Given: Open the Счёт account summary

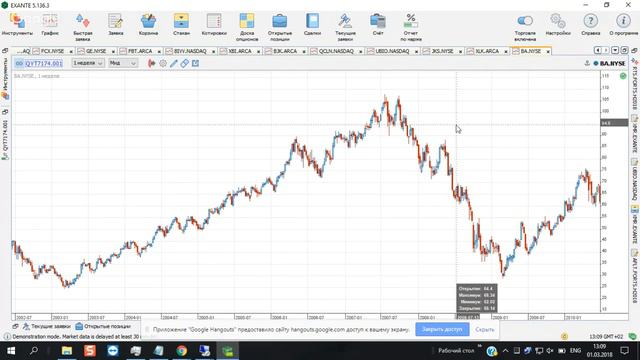Looking at the screenshot, I should click(378, 24).
